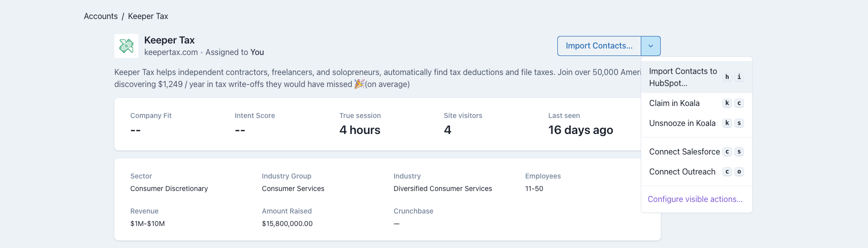Click the 'c' key badge beside Salesforce

coord(727,151)
